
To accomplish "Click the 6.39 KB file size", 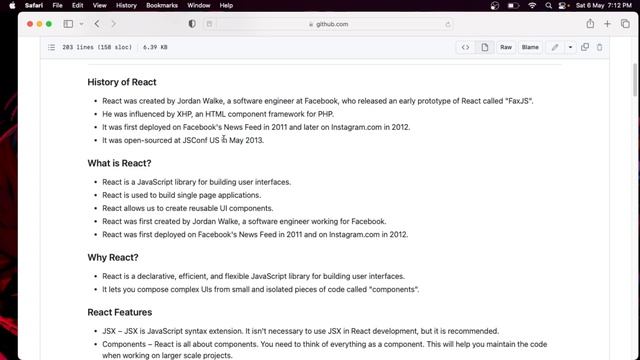I will pos(155,47).
